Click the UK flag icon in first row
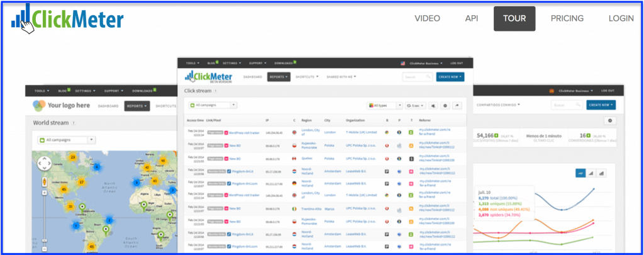Screen dimensions: 644x255 coord(294,132)
